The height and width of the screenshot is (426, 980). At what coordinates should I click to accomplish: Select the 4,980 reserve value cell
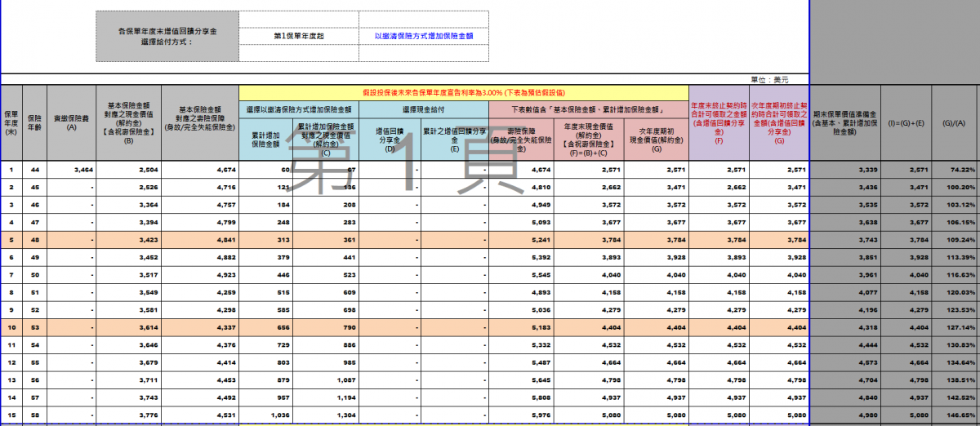tap(845, 415)
